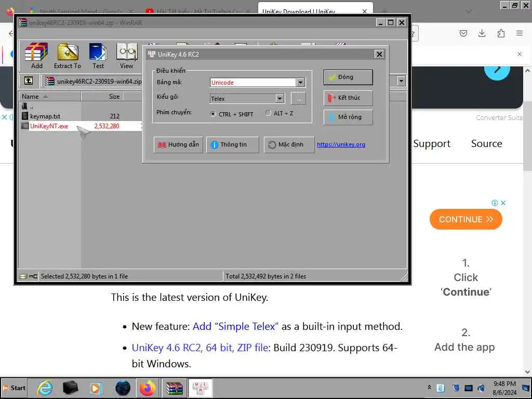Open the Bảng mã Unicode dropdown
This screenshot has height=399, width=532.
coord(300,83)
